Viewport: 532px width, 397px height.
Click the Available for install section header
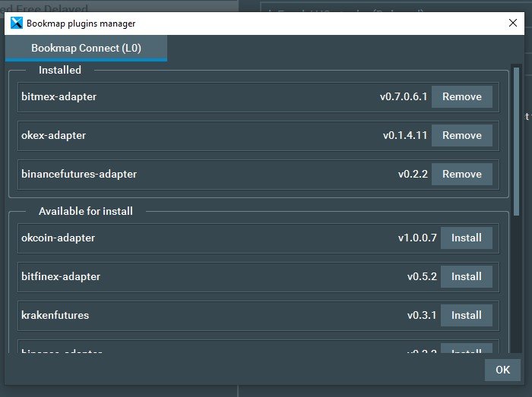click(x=85, y=211)
